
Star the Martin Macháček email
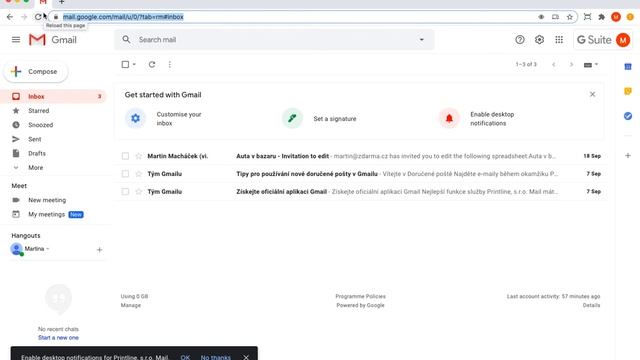(x=139, y=156)
